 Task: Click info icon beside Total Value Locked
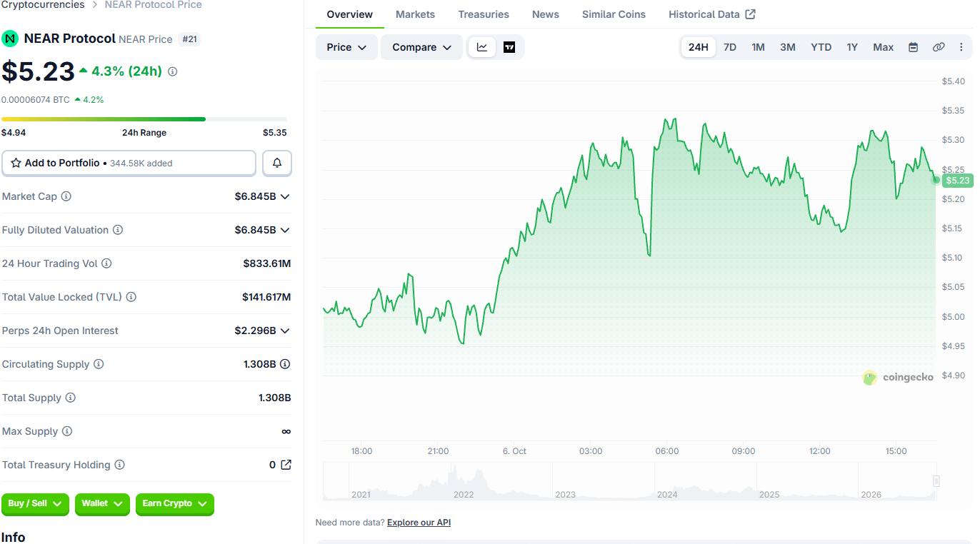point(131,297)
